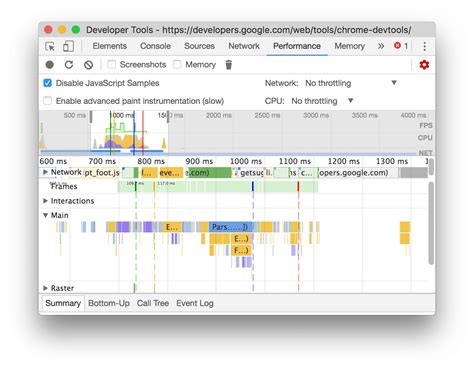The image size is (474, 370).
Task: Open the red capture settings gear
Action: tap(424, 65)
